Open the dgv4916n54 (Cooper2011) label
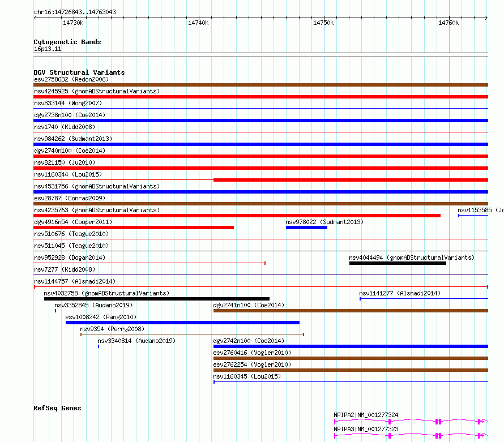 coord(73,222)
